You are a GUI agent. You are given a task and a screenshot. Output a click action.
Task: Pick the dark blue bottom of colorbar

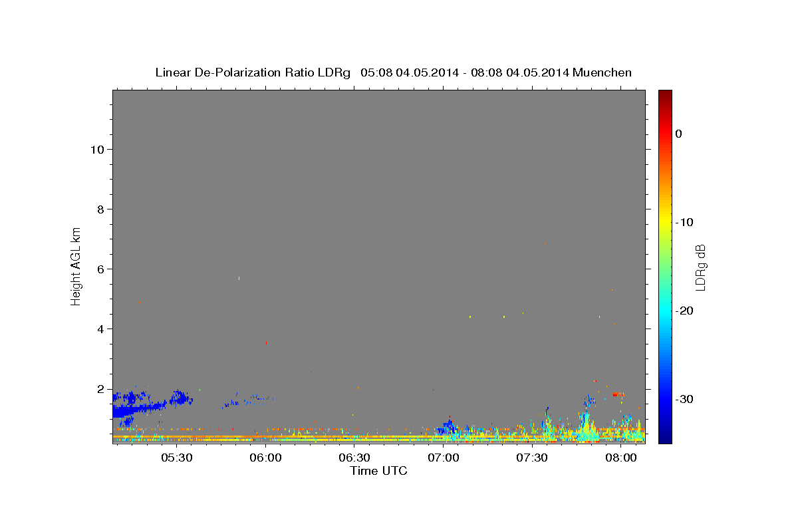click(x=665, y=438)
